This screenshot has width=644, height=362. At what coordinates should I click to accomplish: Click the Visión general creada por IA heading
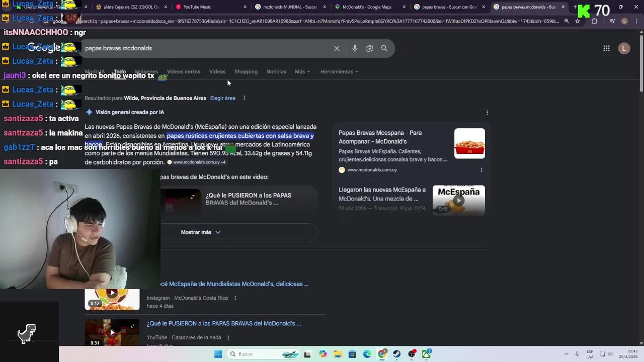tap(130, 112)
